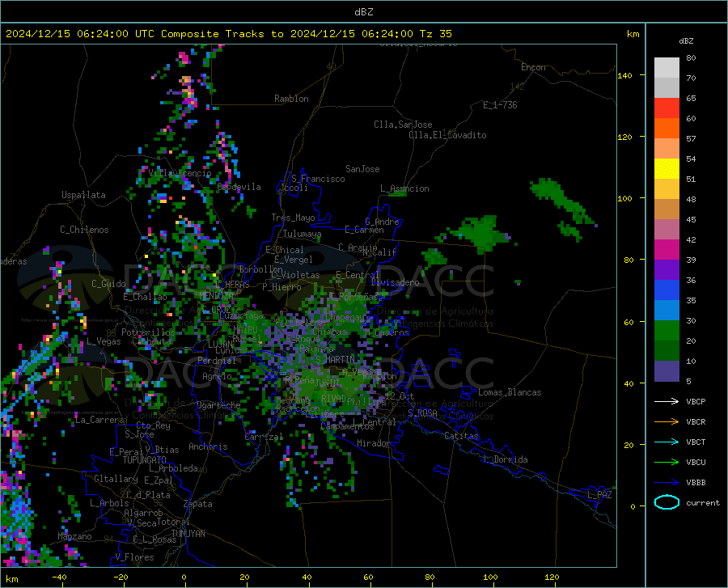Image resolution: width=728 pixels, height=588 pixels.
Task: Select the red 60-65 dBZ swatch
Action: (667, 108)
